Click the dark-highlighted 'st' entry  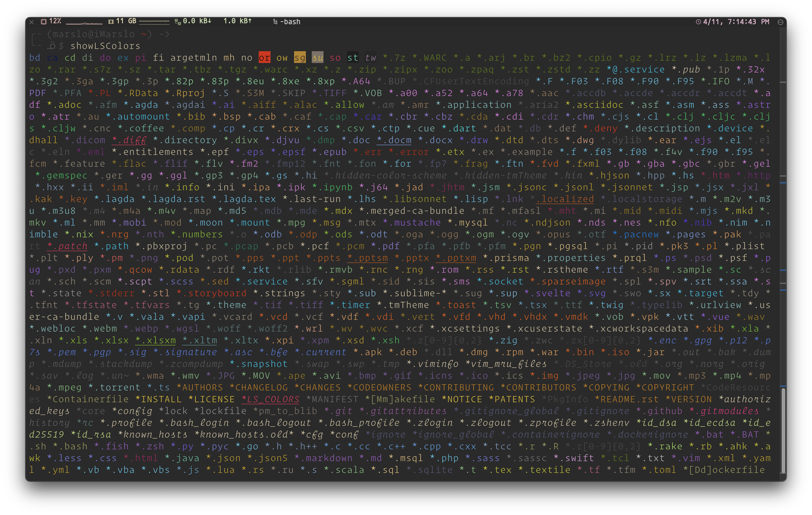[x=353, y=58]
